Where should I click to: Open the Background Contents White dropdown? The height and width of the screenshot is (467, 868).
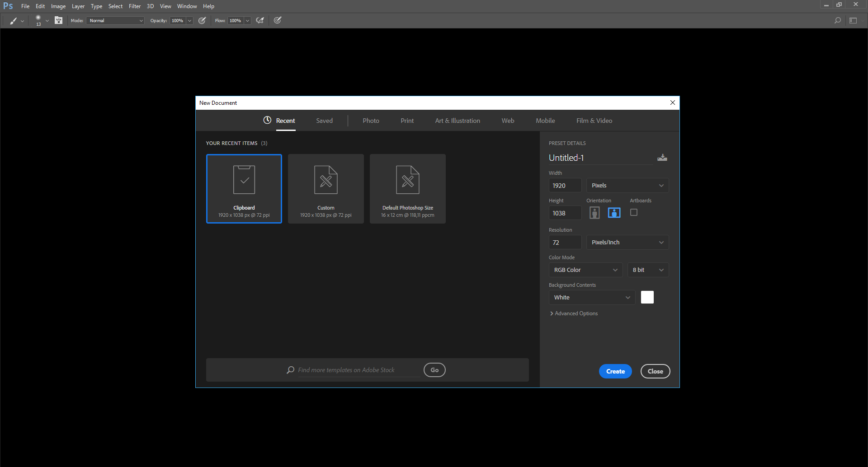click(x=592, y=298)
